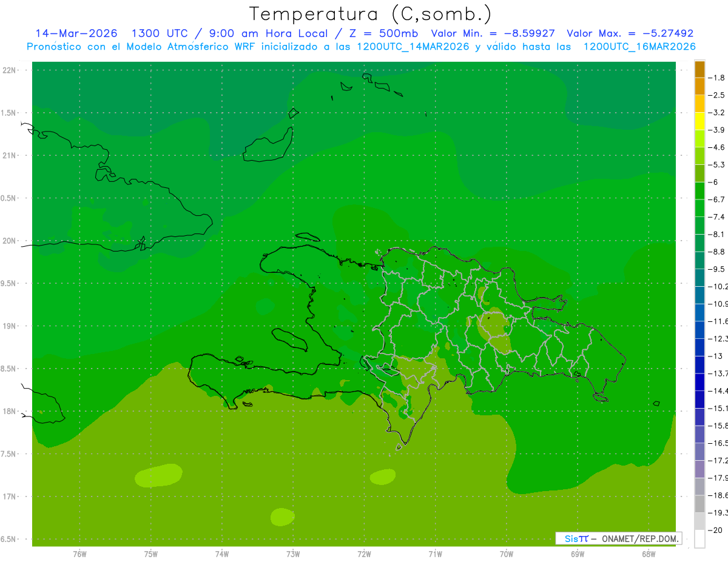Select the blue swatch between -11.6 and -12.3
Screen dimensions: 728x562
click(699, 330)
